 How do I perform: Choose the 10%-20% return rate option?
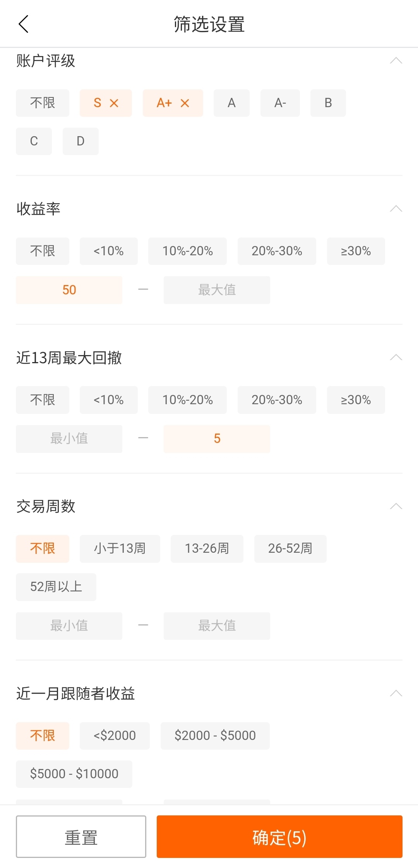pos(188,251)
